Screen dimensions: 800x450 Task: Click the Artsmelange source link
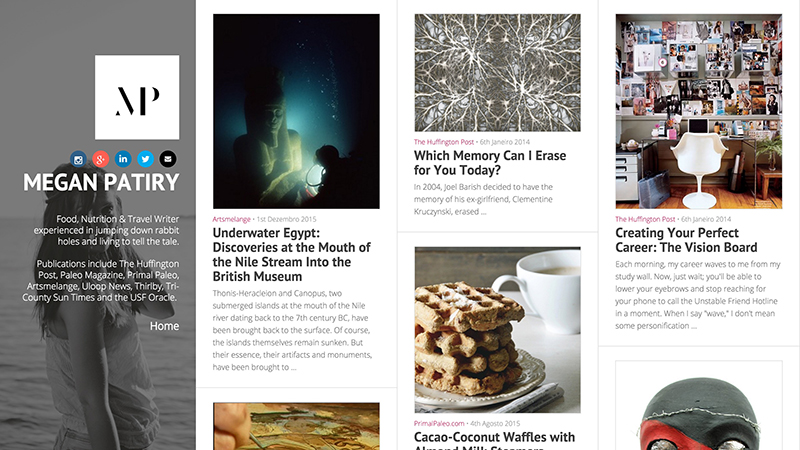231,219
